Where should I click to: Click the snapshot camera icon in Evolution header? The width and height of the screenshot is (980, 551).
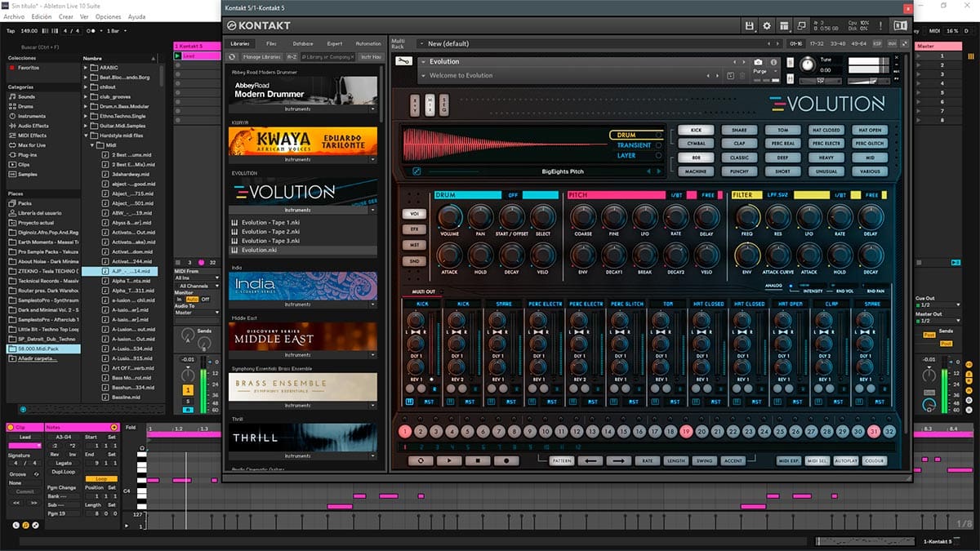point(758,62)
